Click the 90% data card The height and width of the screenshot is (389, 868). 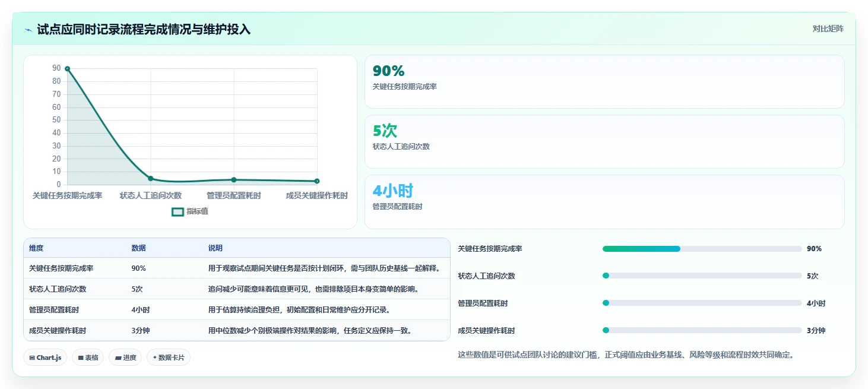(x=604, y=81)
